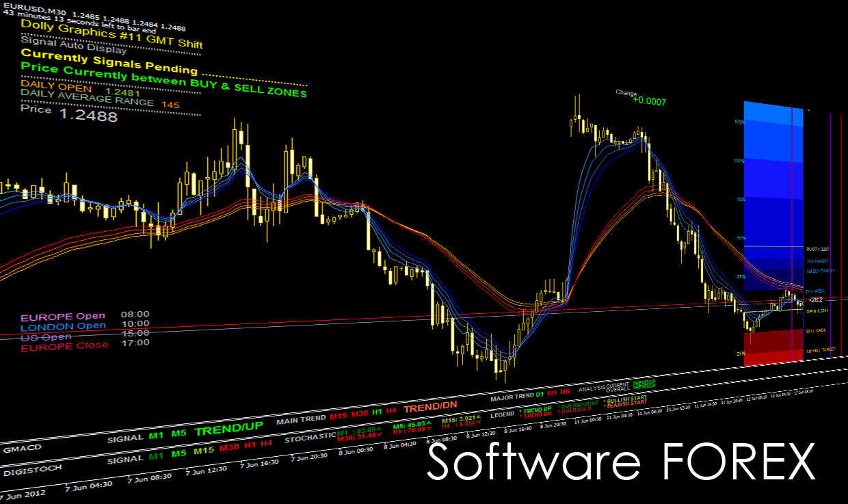Click D1 in the MAJOR TREND row
The width and height of the screenshot is (848, 504).
click(x=539, y=395)
